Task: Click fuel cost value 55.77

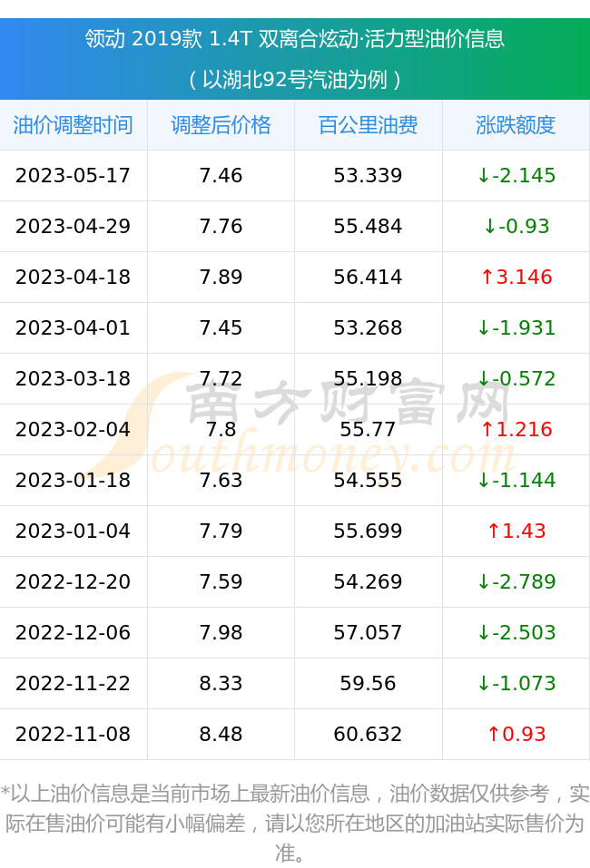Action: click(368, 430)
